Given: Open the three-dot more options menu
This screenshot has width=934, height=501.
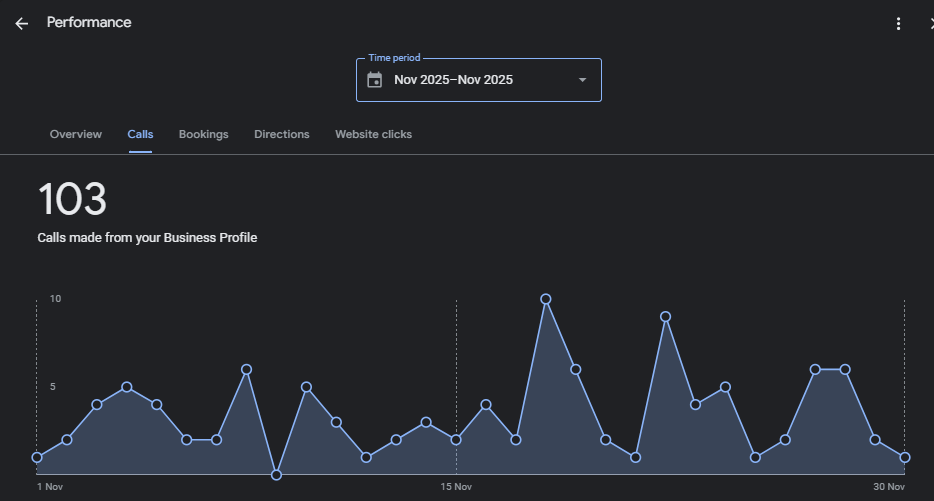Looking at the screenshot, I should click(x=898, y=24).
